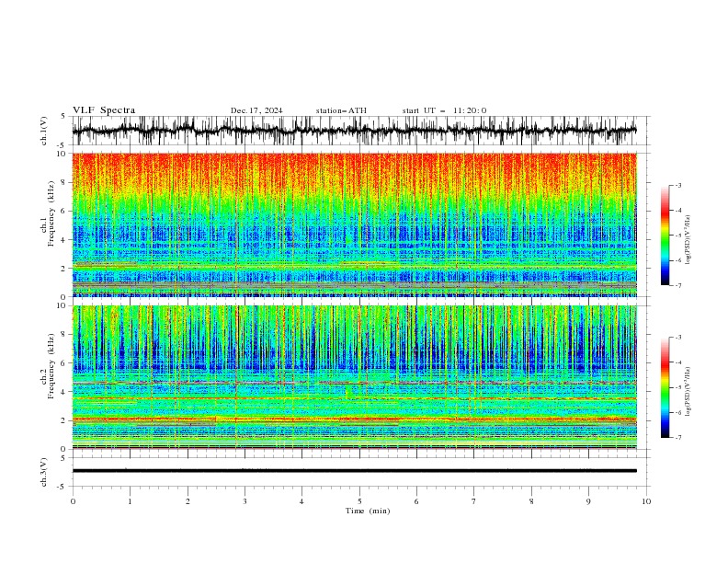Click the "10" tick on the time axis
Image resolution: width=728 pixels, height=563 pixels.
click(646, 501)
